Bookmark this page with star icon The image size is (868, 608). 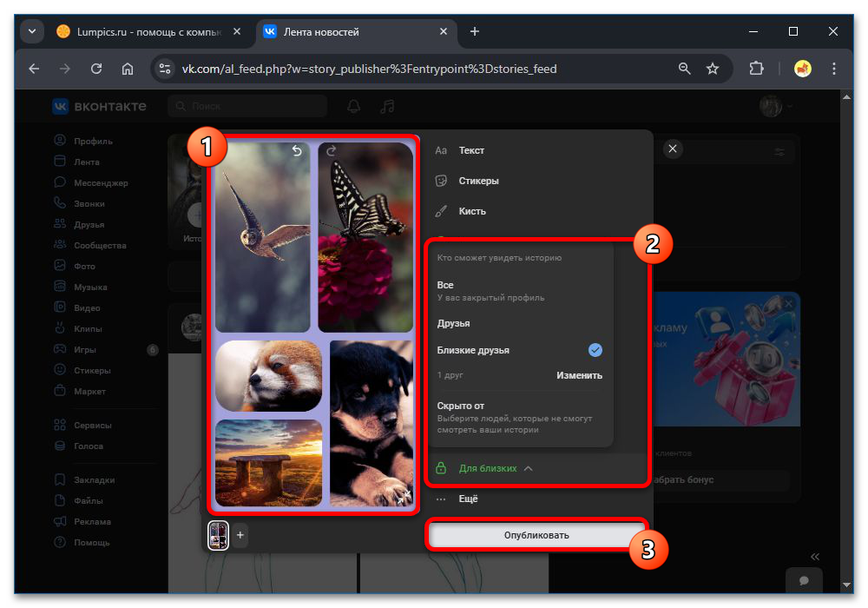tap(713, 69)
